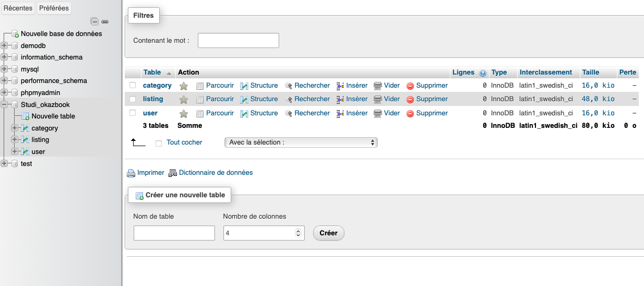Switch to the Préférées tab
The width and height of the screenshot is (644, 286).
54,8
